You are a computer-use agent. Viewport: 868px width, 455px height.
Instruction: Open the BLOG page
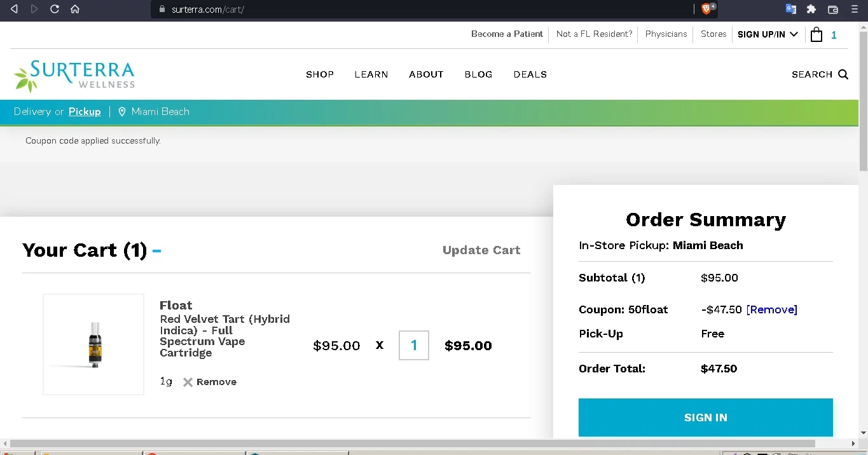pos(478,74)
